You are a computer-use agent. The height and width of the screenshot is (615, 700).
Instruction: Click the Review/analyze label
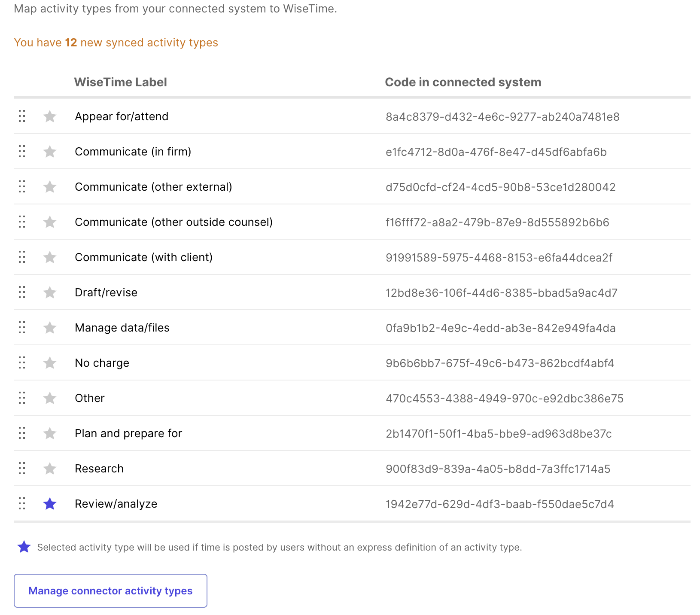[116, 504]
